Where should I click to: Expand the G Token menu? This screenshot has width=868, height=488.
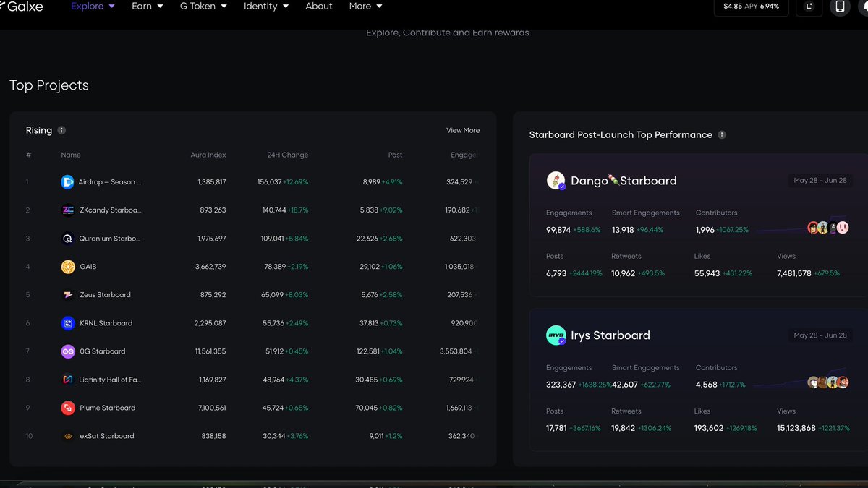(203, 6)
